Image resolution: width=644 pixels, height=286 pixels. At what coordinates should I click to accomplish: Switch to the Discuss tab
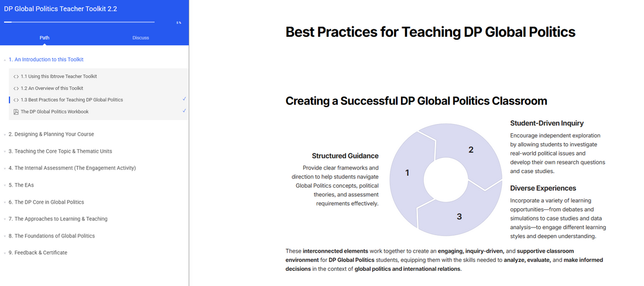pyautogui.click(x=141, y=38)
